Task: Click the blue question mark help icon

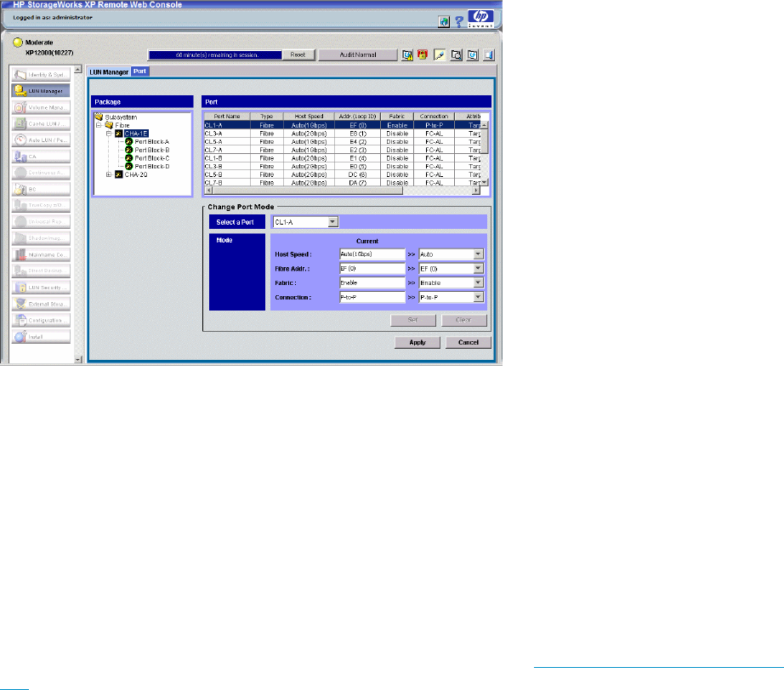Action: [x=459, y=21]
